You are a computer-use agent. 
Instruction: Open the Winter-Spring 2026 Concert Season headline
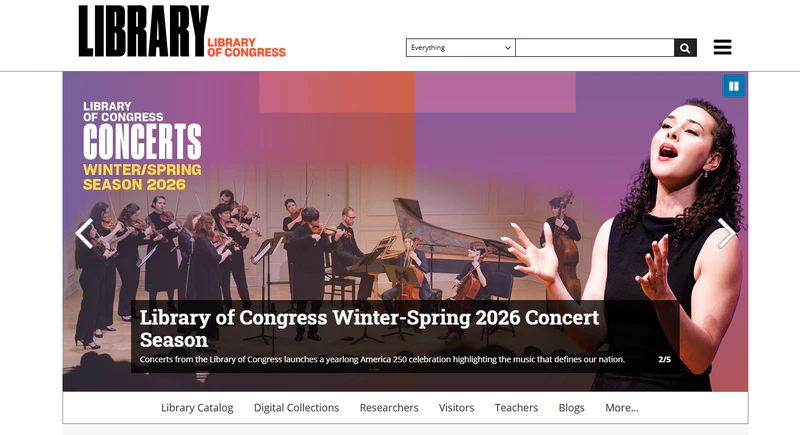369,328
